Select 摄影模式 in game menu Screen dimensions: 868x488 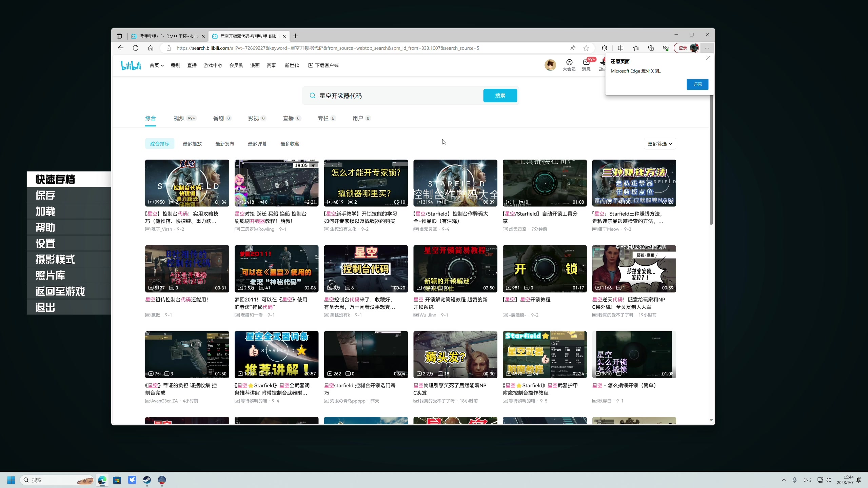pyautogui.click(x=69, y=259)
